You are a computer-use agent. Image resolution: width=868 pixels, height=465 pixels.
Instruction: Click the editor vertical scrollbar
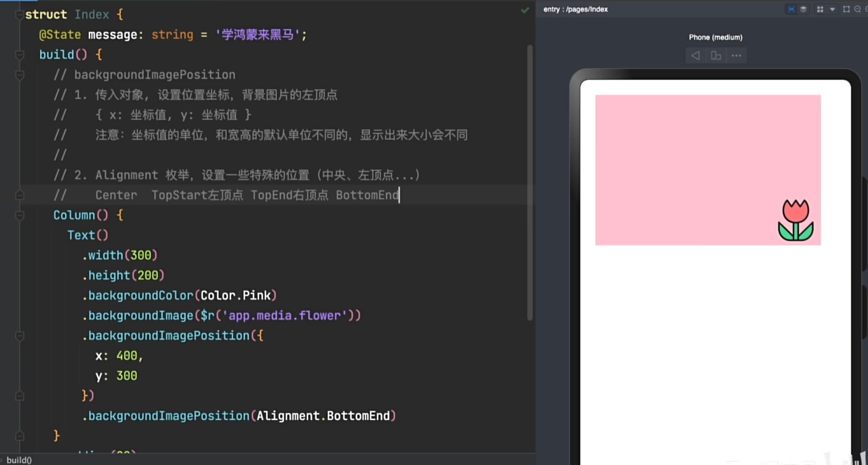(530, 182)
